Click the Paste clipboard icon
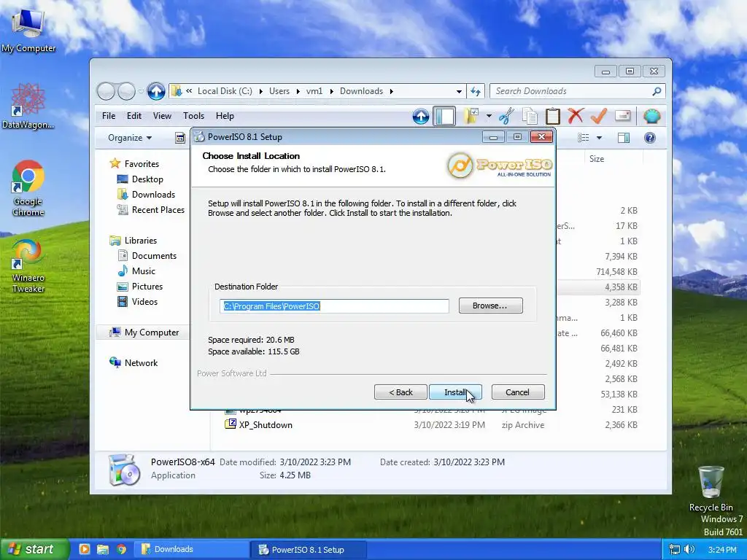 pyautogui.click(x=553, y=116)
